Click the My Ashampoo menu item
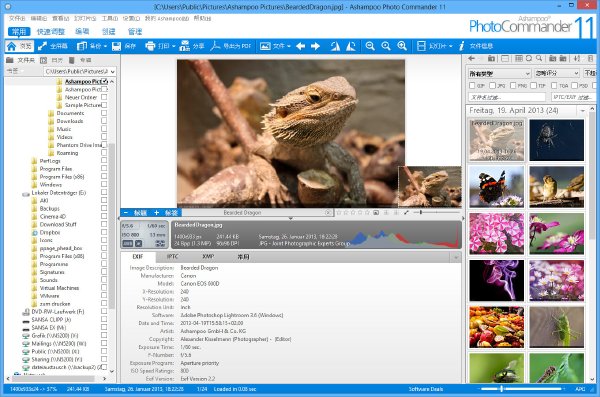The width and height of the screenshot is (600, 397). tap(167, 18)
